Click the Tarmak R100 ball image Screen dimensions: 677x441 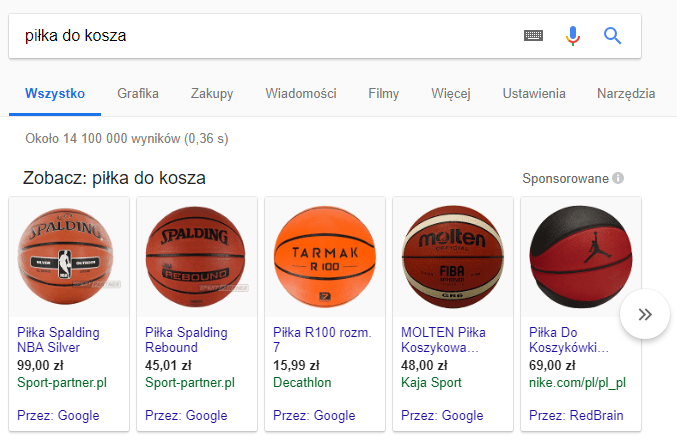(x=325, y=256)
